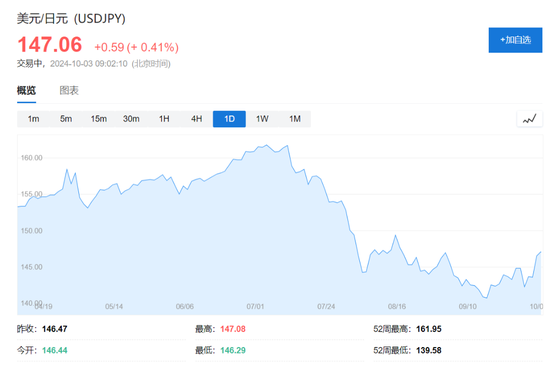Click the chart peak near 07/01
The height and width of the screenshot is (368, 550).
267,145
